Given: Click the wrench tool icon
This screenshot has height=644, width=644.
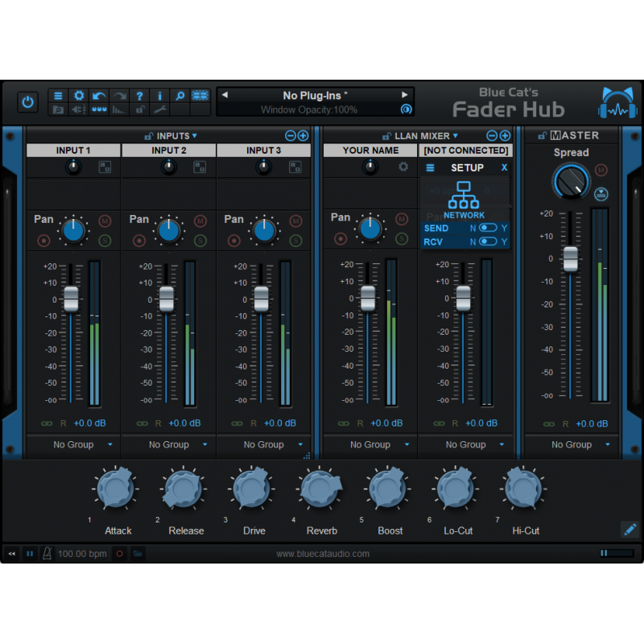Looking at the screenshot, I should (159, 109).
